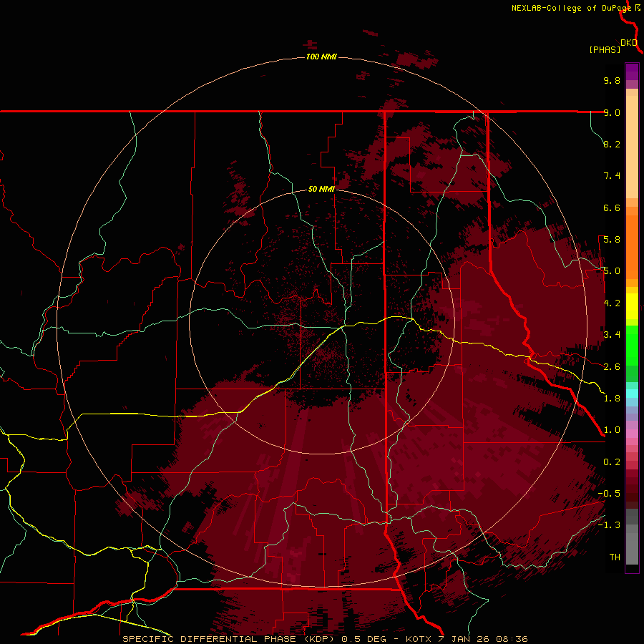
Task: Click the 100 NMI range ring label
Action: pyautogui.click(x=321, y=57)
